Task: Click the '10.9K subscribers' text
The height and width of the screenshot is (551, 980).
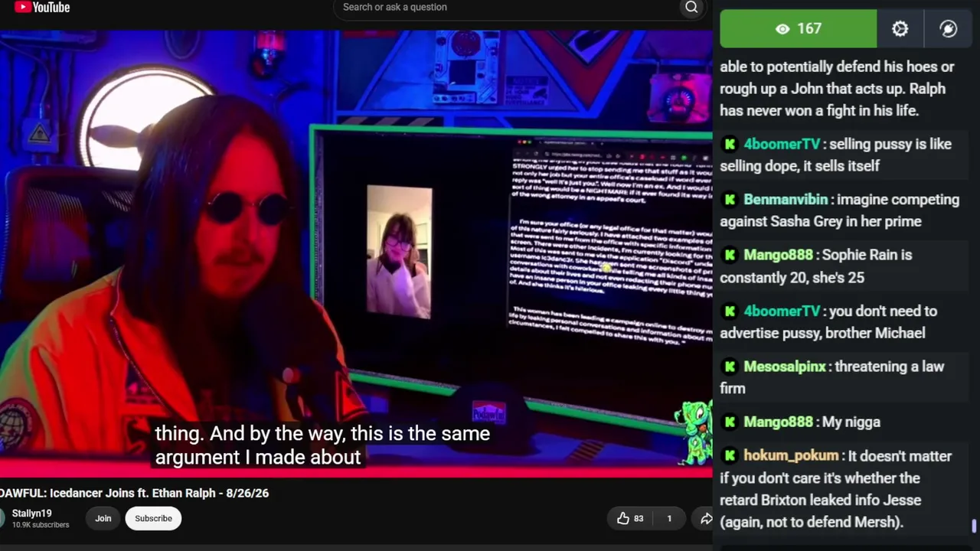Action: click(40, 525)
